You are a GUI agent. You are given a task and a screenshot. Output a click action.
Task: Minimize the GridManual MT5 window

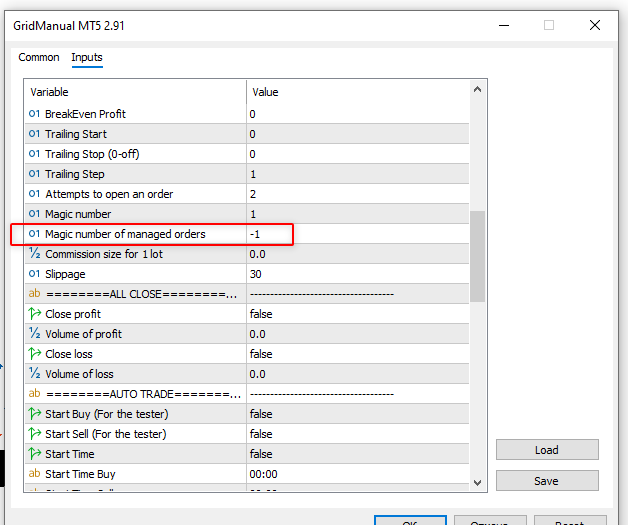504,25
